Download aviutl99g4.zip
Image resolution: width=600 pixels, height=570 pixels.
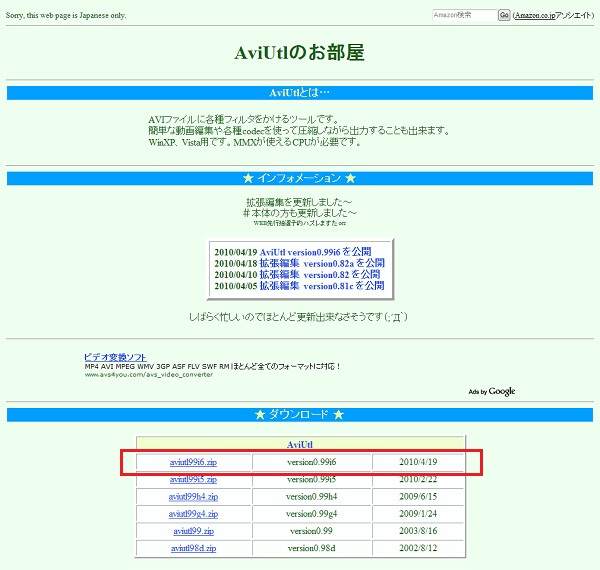point(193,514)
